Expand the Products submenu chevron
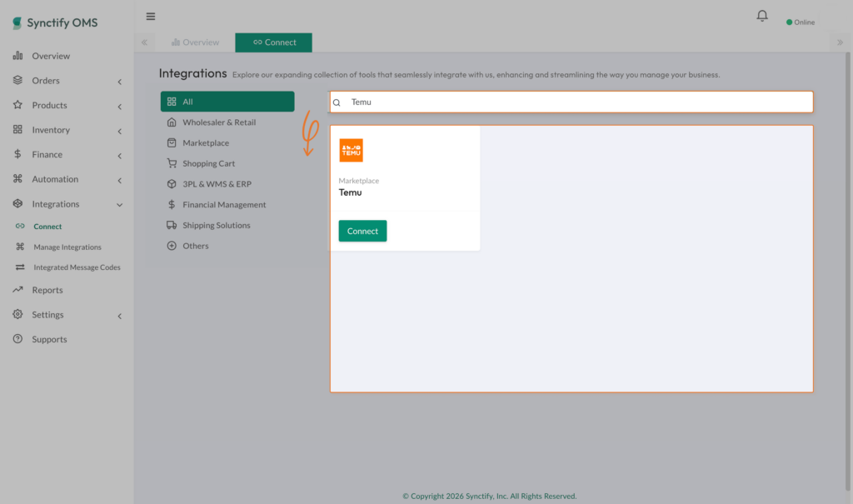This screenshot has height=504, width=853. [120, 106]
